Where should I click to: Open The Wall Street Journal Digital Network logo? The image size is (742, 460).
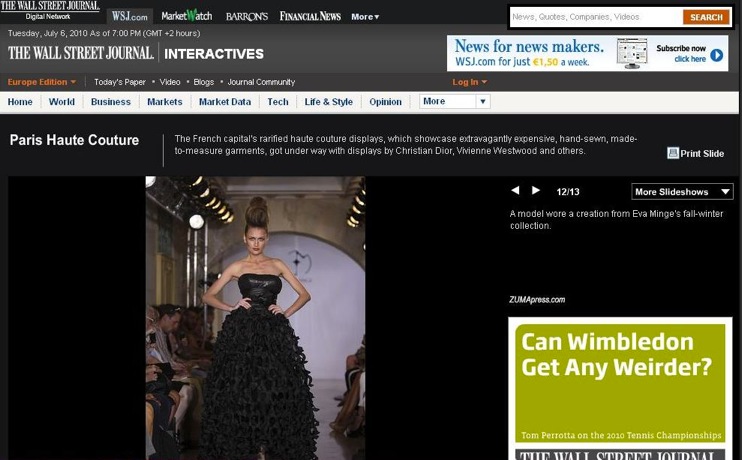click(x=50, y=10)
